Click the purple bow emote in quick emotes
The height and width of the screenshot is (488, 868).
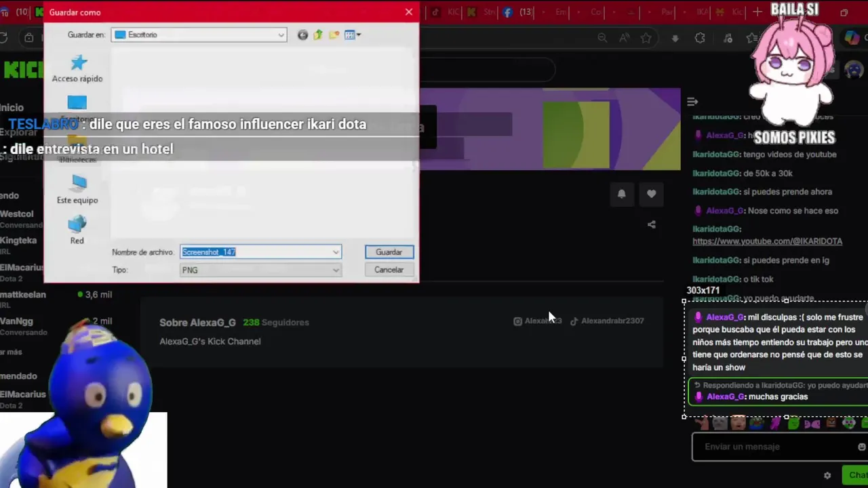812,424
